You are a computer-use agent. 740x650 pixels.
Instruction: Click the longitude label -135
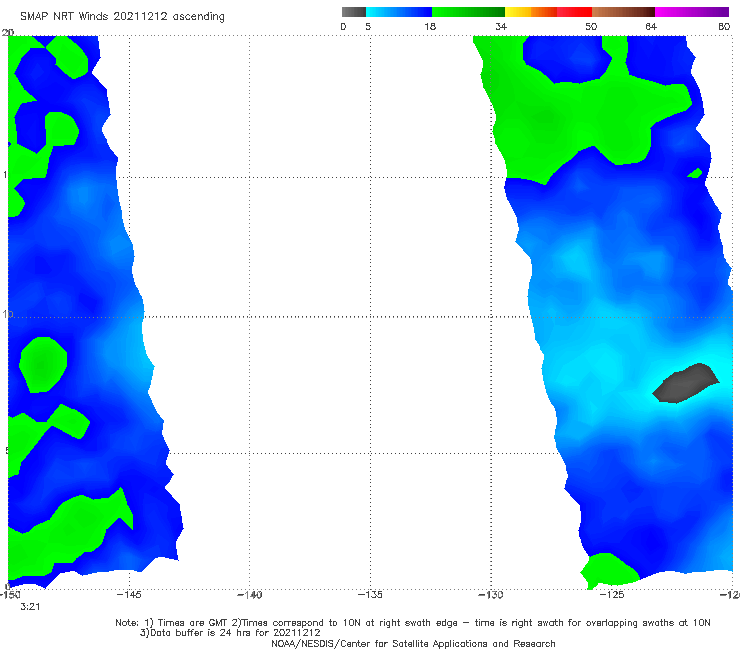[370, 595]
